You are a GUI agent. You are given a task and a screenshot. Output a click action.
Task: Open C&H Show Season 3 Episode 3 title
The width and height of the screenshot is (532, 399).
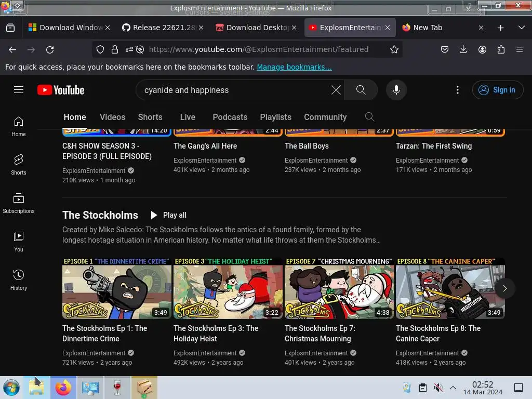click(107, 151)
